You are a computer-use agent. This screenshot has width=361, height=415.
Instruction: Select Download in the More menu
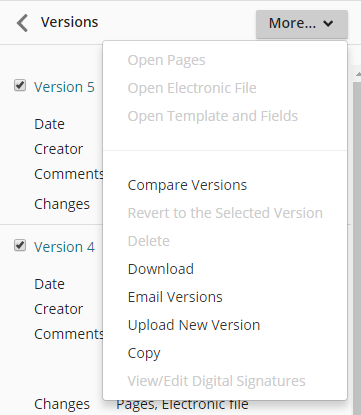coord(161,269)
